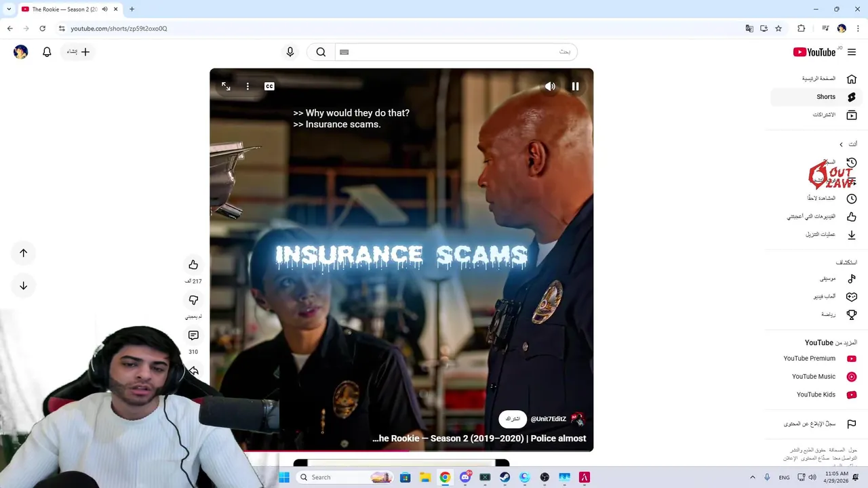Open the Short's three-dot options menu
The height and width of the screenshot is (488, 868).
click(x=248, y=86)
